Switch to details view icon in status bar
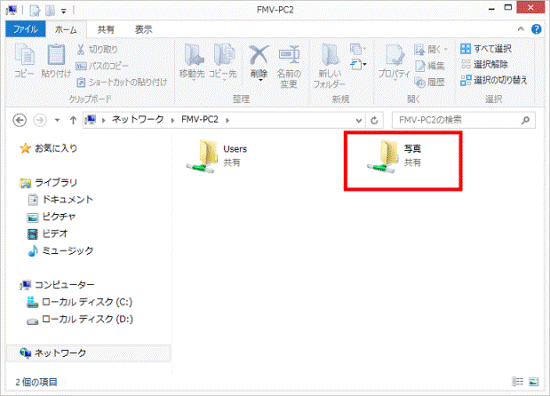 (518, 381)
